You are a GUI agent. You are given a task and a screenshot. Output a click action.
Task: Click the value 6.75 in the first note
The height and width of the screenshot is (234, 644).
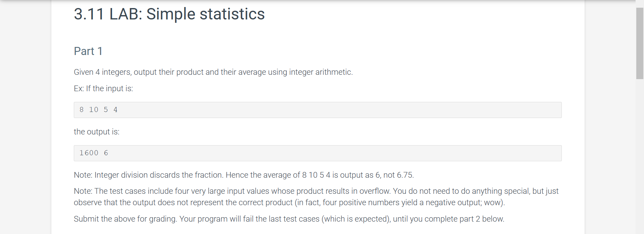[405, 175]
